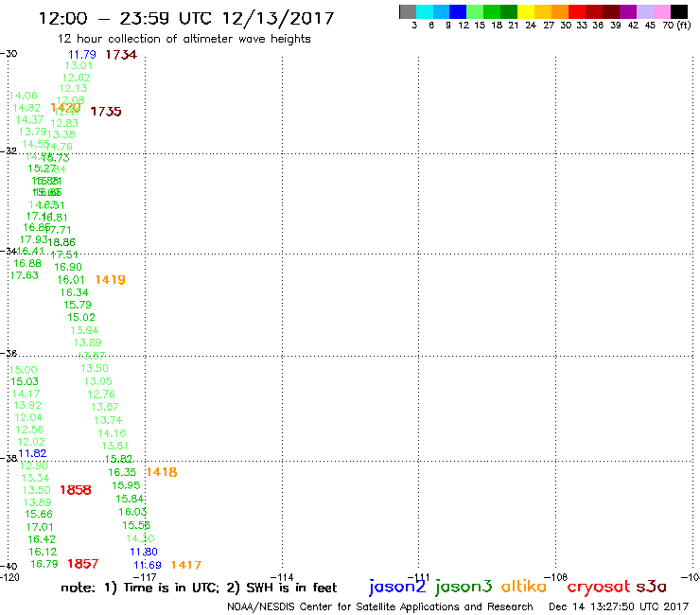Click the pure blue legend swatch

(x=458, y=11)
